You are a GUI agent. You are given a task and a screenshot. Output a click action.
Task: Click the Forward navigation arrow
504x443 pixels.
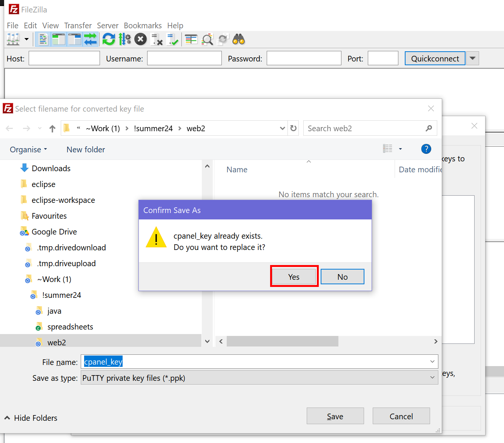point(26,129)
